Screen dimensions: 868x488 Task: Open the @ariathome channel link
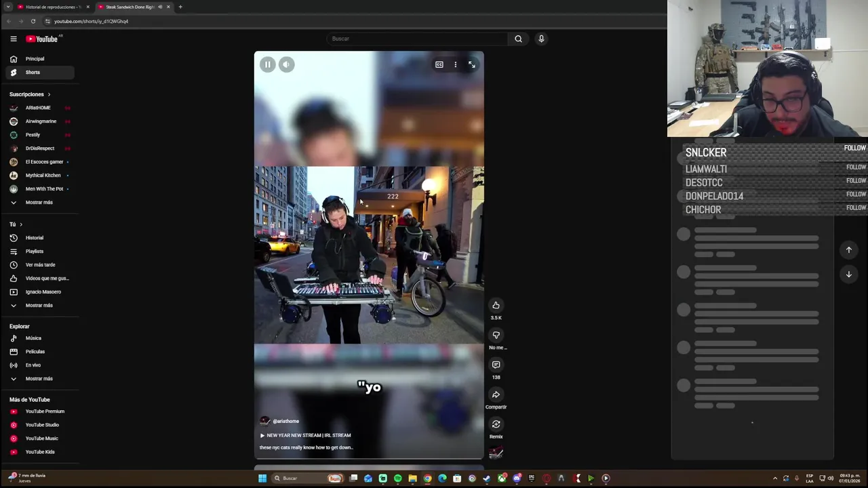(285, 421)
